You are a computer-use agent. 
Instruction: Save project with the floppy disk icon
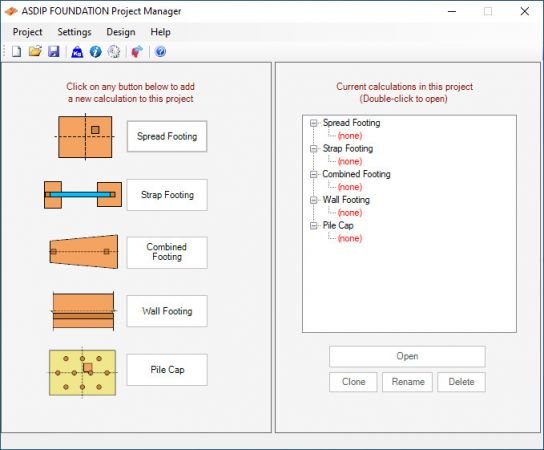click(54, 52)
